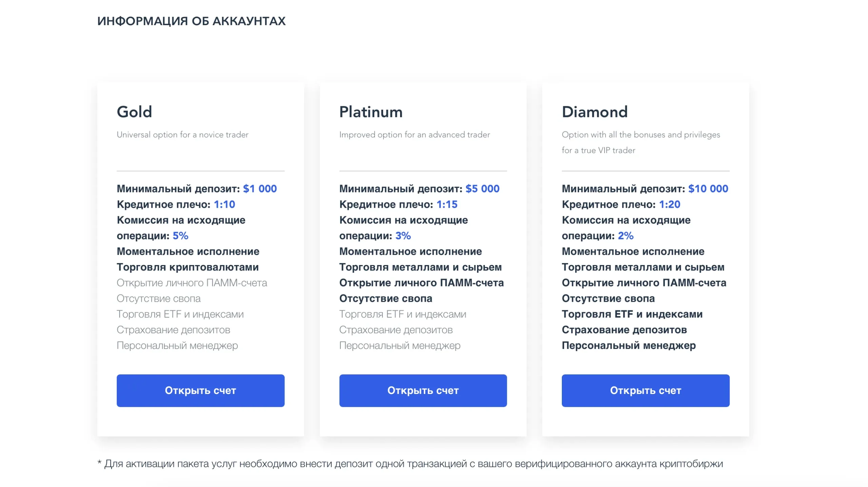The width and height of the screenshot is (868, 487).
Task: Click 'Персональный менеджер' in Diamond card
Action: click(628, 345)
